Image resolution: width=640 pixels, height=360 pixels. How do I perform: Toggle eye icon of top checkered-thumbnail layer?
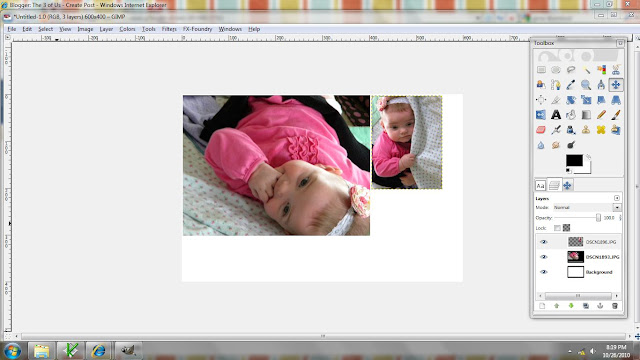tap(544, 242)
